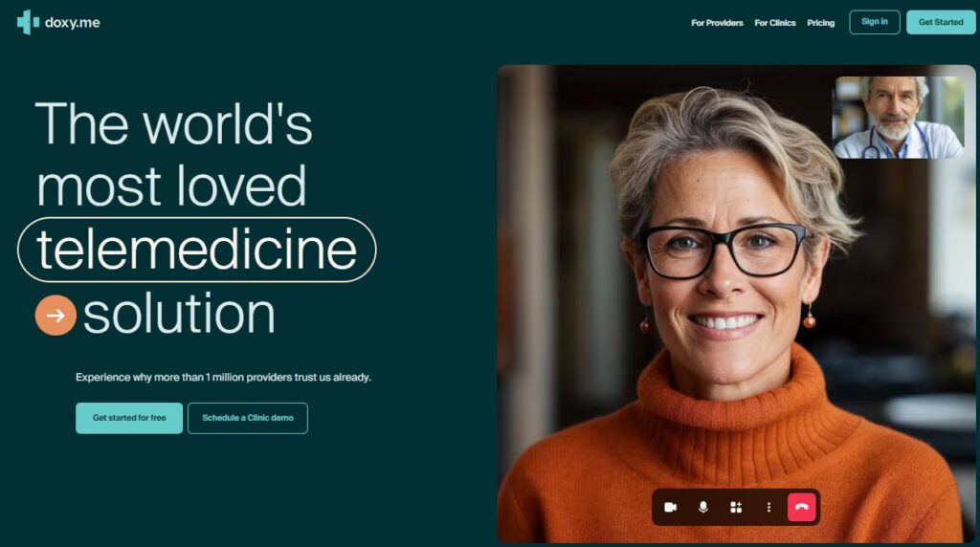Screen dimensions: 980x547
Task: Click the Sign in button
Action: point(875,22)
